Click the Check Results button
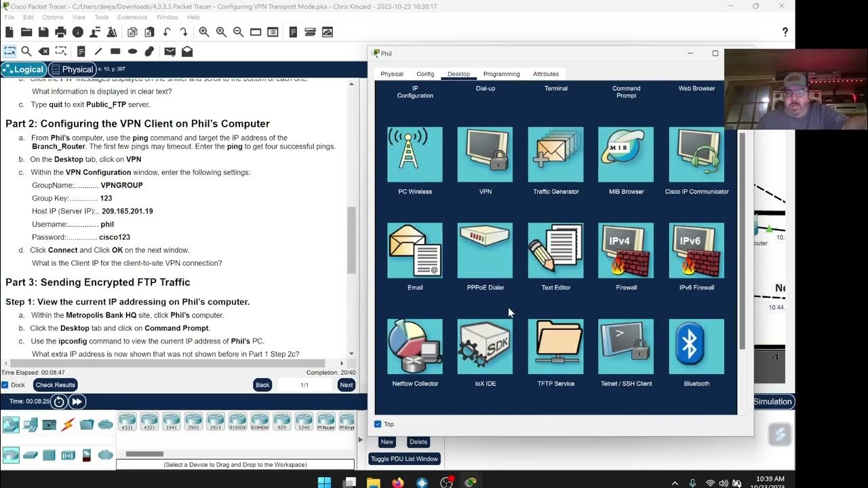This screenshot has width=868, height=488. [x=56, y=385]
